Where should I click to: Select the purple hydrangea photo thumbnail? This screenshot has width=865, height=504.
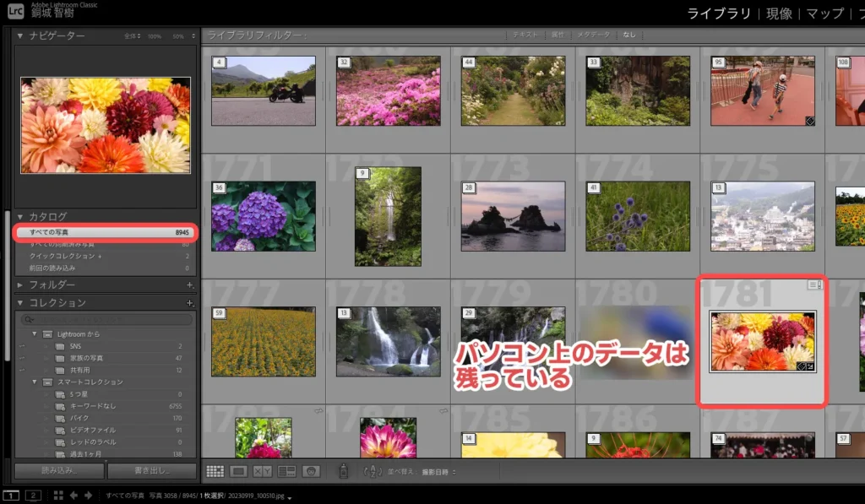(263, 216)
